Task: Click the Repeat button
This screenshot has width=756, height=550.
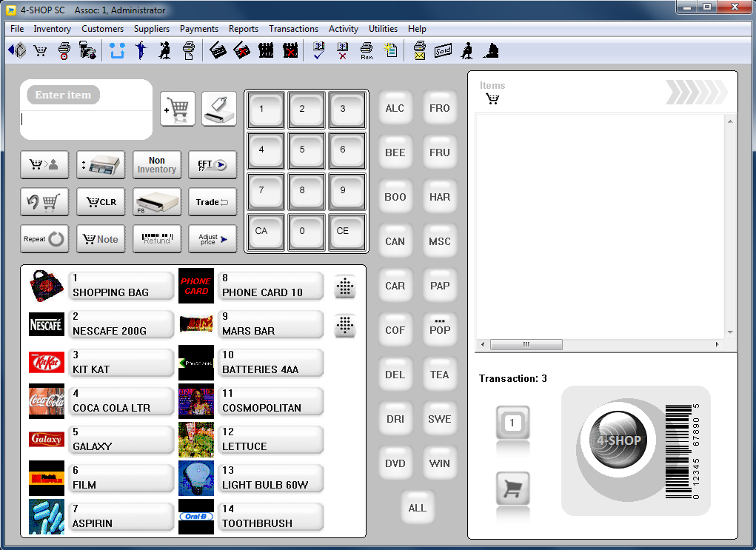Action: (x=44, y=239)
